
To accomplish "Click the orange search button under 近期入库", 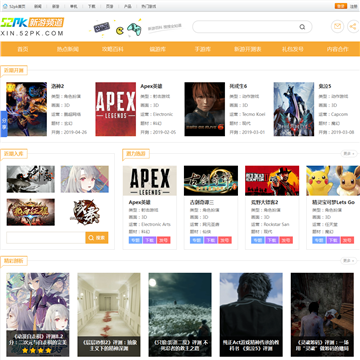I will [97, 238].
